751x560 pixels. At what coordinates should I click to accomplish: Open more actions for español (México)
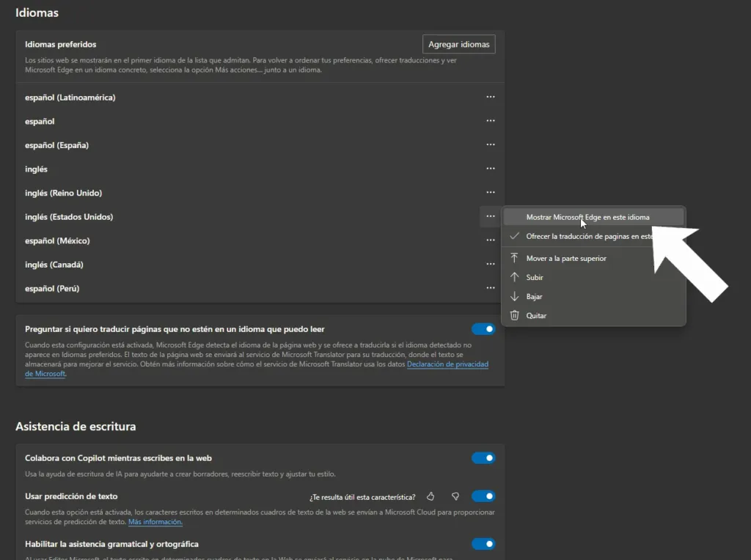pyautogui.click(x=491, y=240)
